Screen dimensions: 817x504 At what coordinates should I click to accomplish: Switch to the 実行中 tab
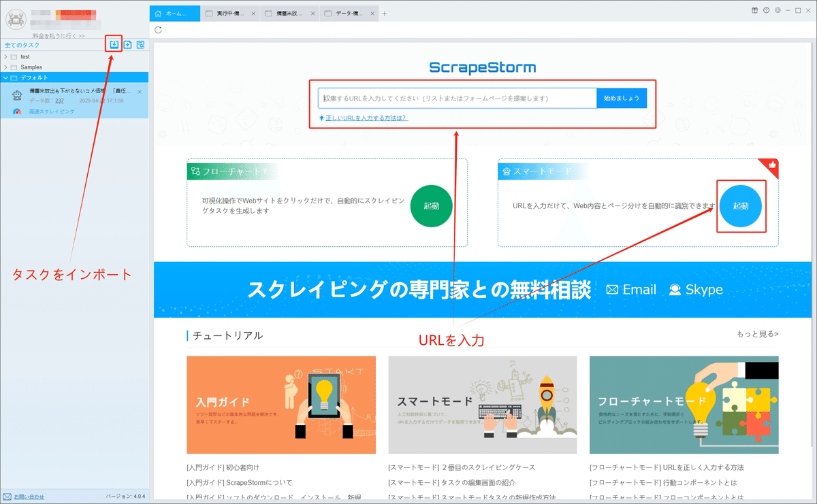coord(230,14)
